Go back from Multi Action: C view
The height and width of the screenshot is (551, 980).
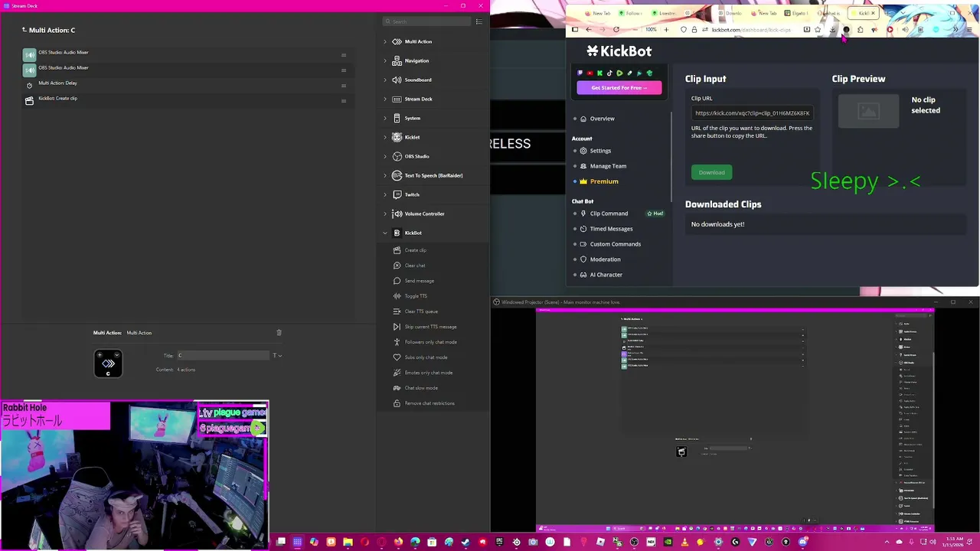pyautogui.click(x=24, y=30)
